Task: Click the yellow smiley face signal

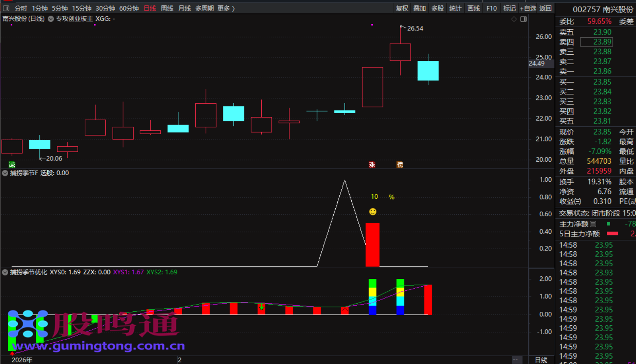Action: point(373,211)
